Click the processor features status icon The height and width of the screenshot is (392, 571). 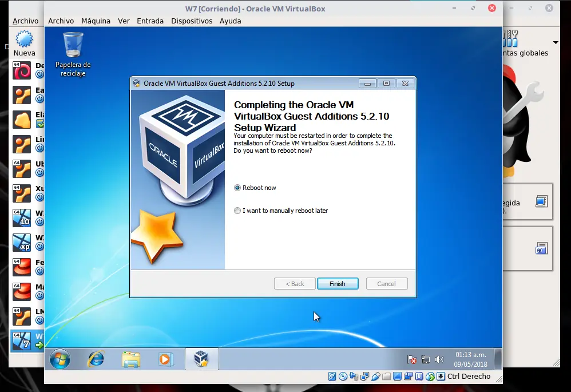tap(419, 377)
